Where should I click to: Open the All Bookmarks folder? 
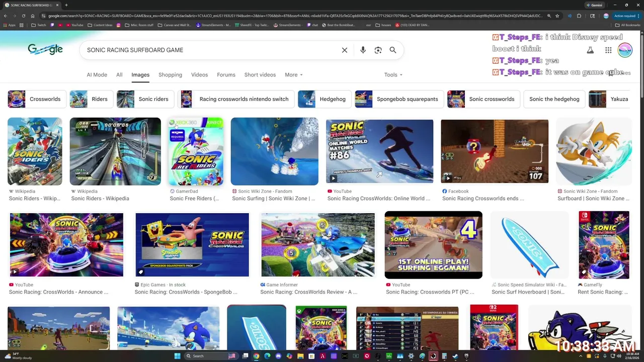627,25
